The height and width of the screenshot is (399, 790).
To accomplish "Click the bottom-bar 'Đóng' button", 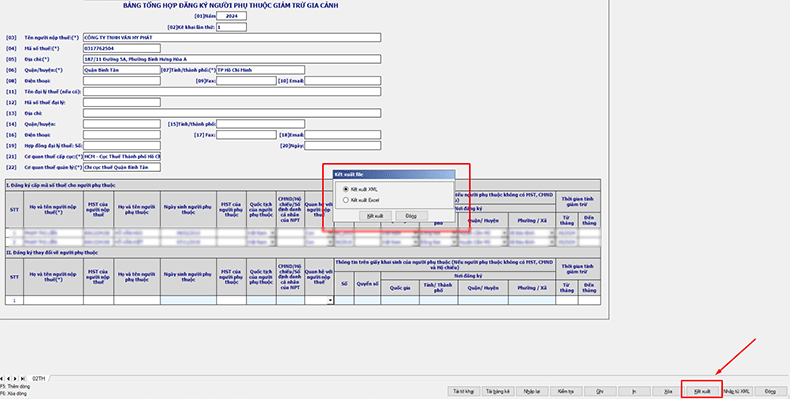I will point(770,391).
